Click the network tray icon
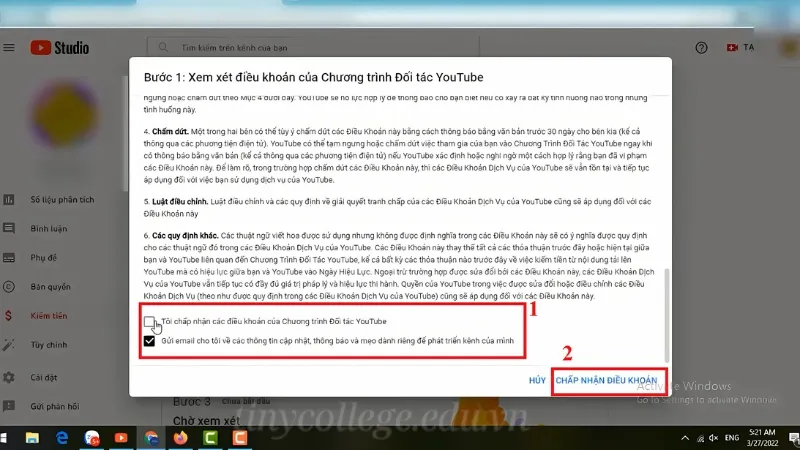 point(701,438)
